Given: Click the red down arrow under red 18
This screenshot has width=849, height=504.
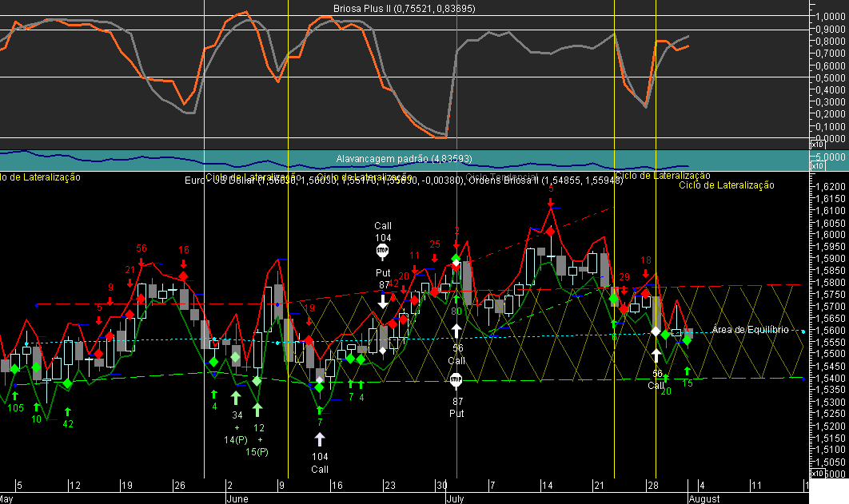Looking at the screenshot, I should (645, 274).
